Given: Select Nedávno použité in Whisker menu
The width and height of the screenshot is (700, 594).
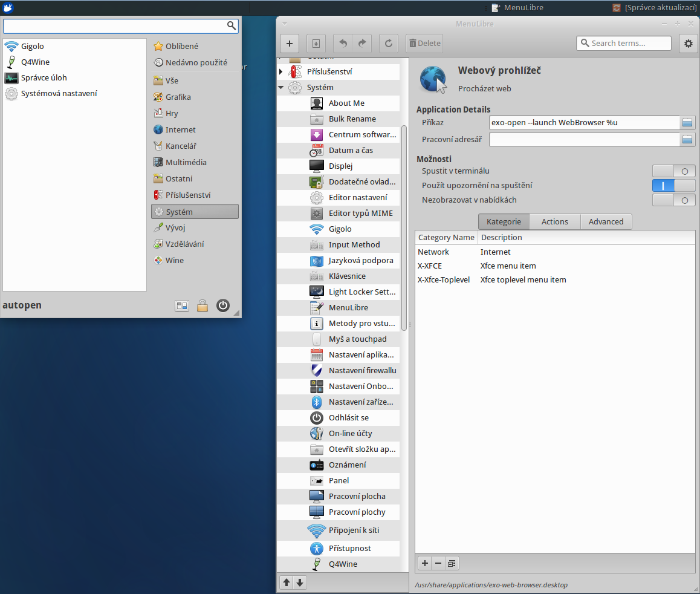Looking at the screenshot, I should pyautogui.click(x=195, y=62).
